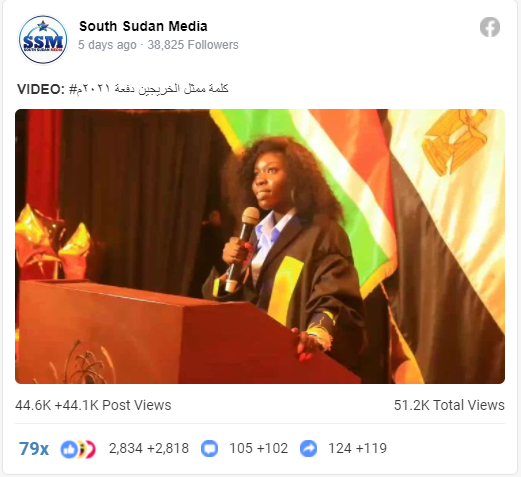Image resolution: width=521 pixels, height=477 pixels.
Task: Click the 2,834 reactions count
Action: tap(126, 449)
